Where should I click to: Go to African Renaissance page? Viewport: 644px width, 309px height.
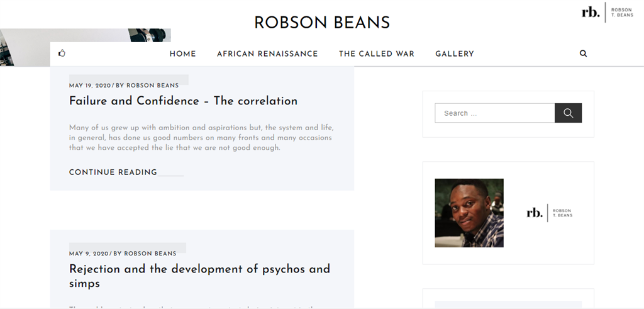pyautogui.click(x=267, y=54)
